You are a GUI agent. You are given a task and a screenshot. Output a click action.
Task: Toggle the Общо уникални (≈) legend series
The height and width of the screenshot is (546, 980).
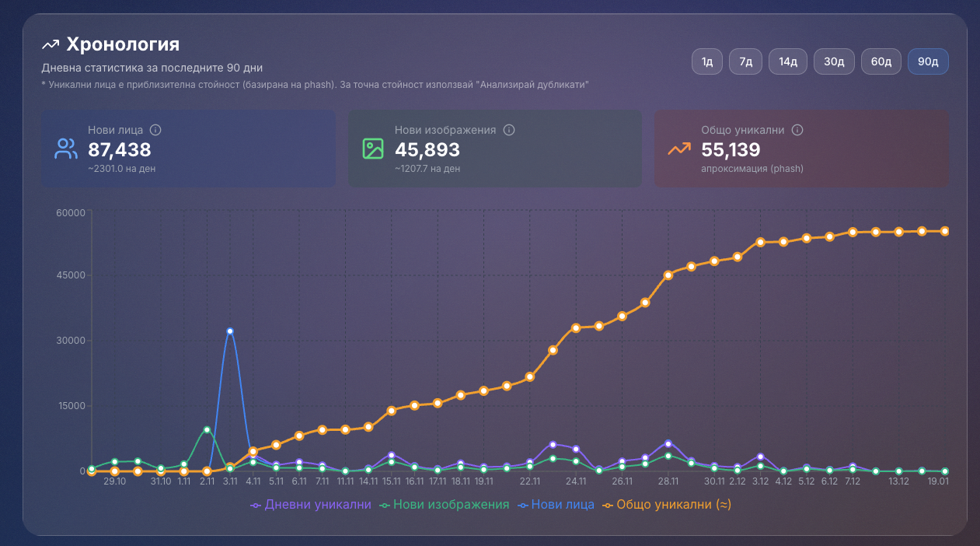(667, 505)
